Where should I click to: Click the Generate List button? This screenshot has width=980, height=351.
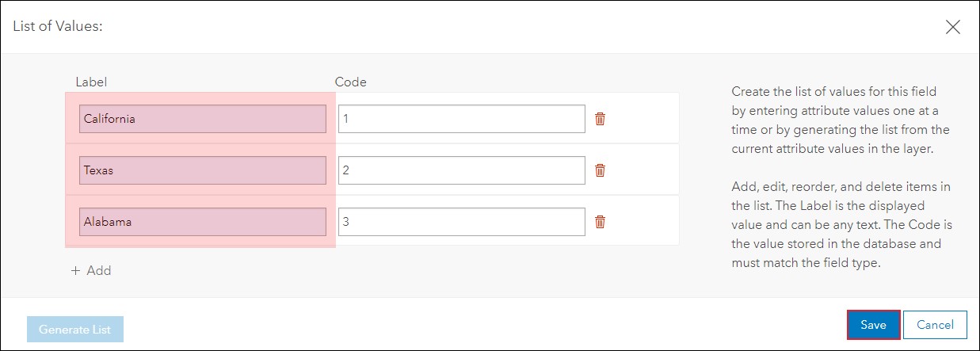(x=75, y=330)
